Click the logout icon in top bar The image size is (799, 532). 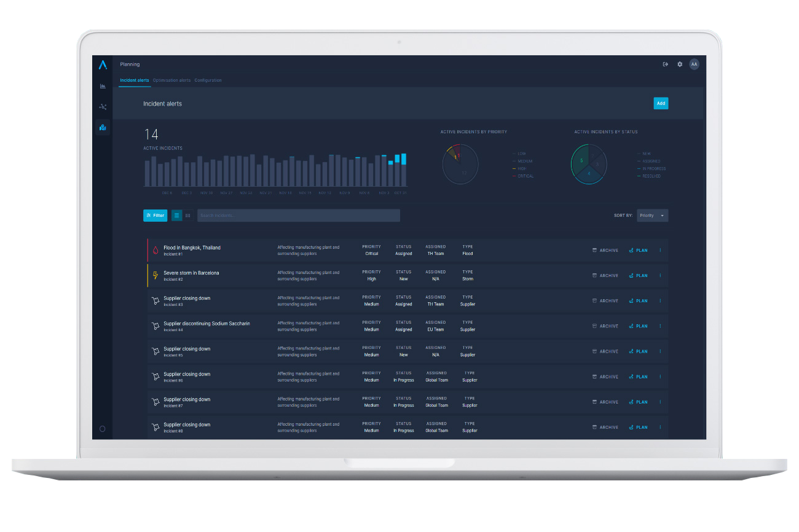click(x=665, y=65)
